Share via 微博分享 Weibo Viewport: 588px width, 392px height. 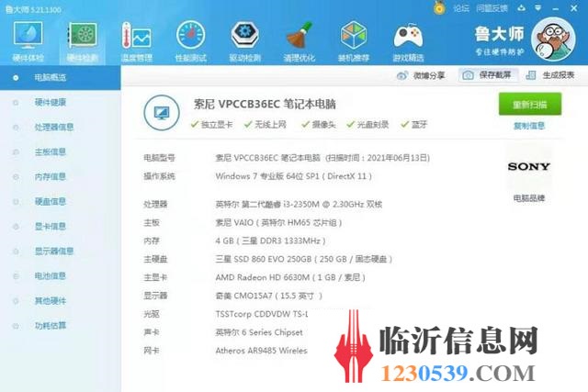click(x=421, y=75)
